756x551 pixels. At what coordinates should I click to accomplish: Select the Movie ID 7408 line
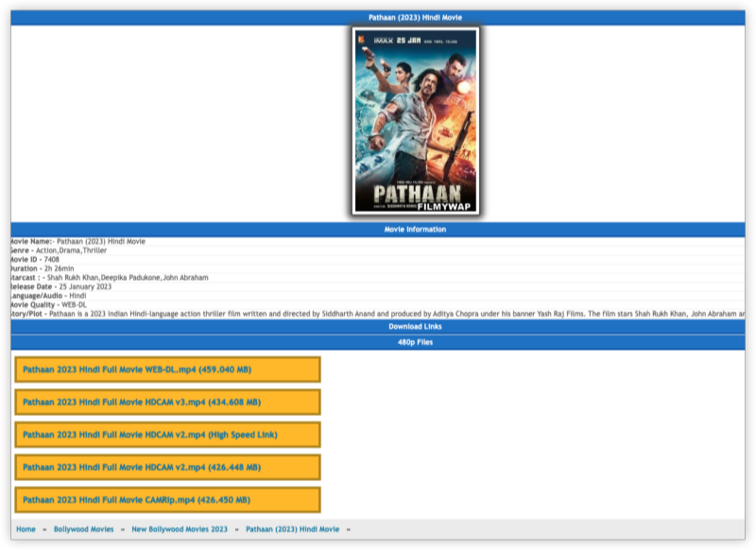coord(378,259)
